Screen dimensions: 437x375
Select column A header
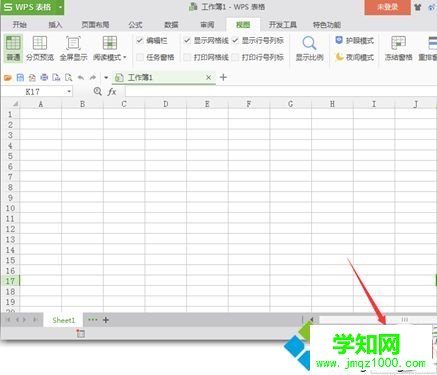click(x=41, y=104)
